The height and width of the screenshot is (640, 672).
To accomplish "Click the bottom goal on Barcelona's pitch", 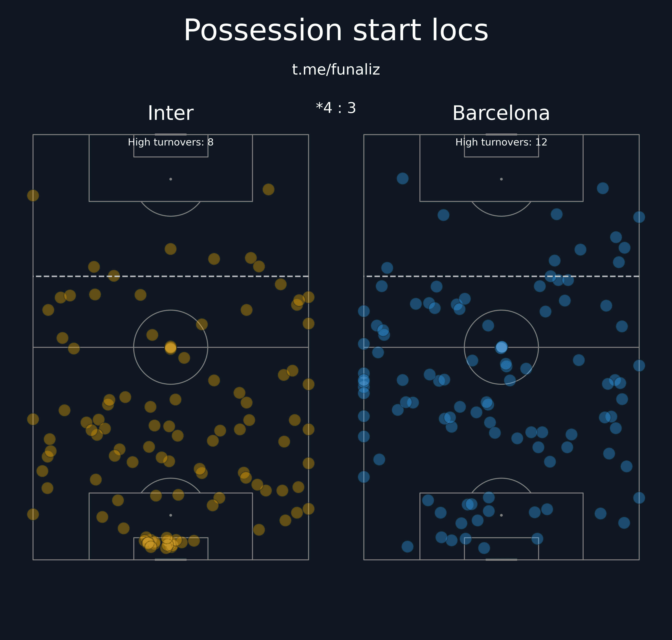I will pos(501,560).
